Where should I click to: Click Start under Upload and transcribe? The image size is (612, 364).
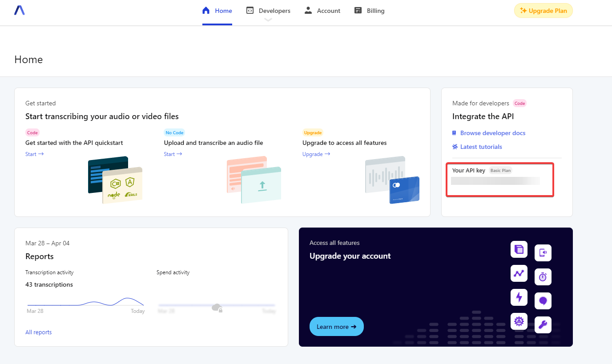[x=173, y=154]
